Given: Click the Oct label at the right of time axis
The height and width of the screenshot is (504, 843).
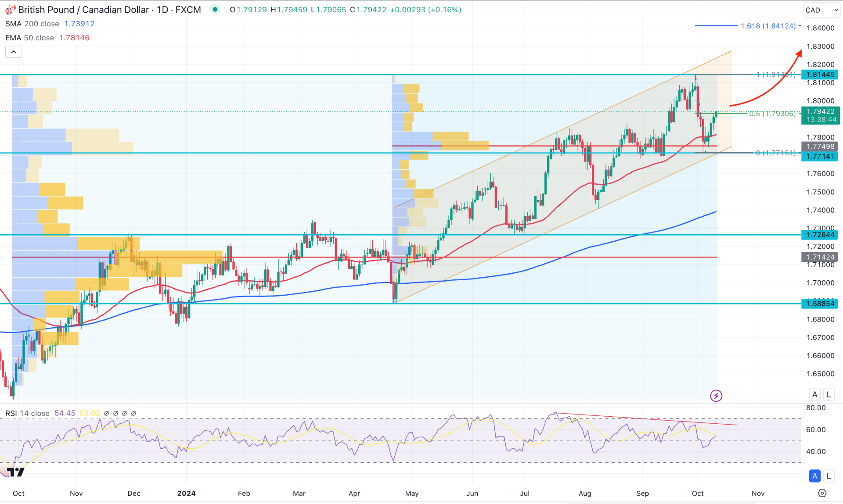Looking at the screenshot, I should tap(698, 493).
